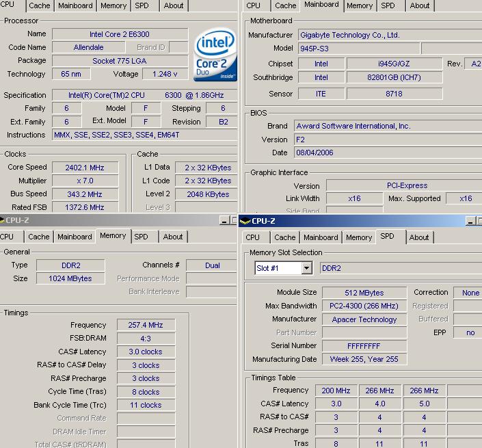Image resolution: width=482 pixels, height=448 pixels.
Task: Open Mainboard tab in the Memory Timings window
Action: [75, 237]
